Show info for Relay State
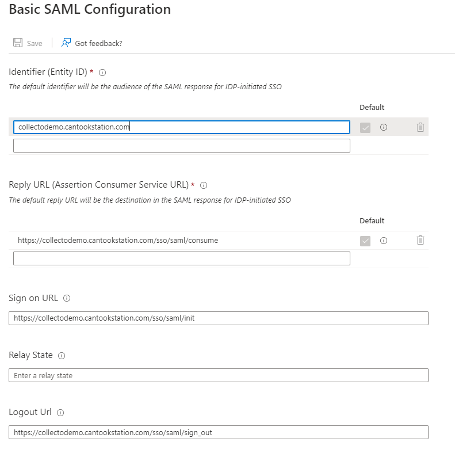 (x=62, y=356)
